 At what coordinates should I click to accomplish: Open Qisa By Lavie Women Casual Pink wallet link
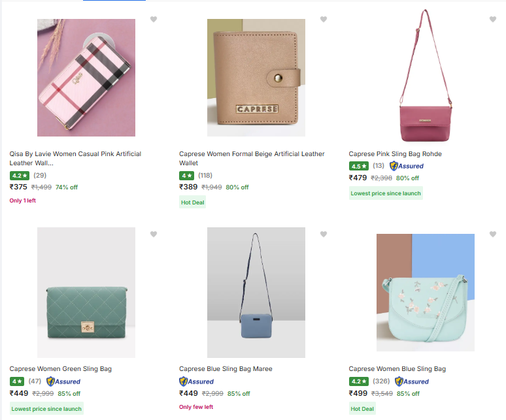click(x=75, y=158)
